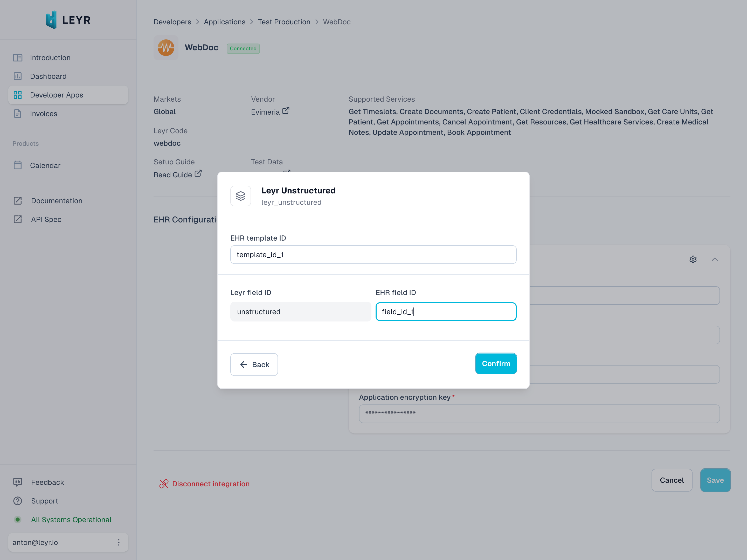Click the EHR template ID input field
Image resolution: width=747 pixels, height=560 pixels.
pyautogui.click(x=373, y=255)
